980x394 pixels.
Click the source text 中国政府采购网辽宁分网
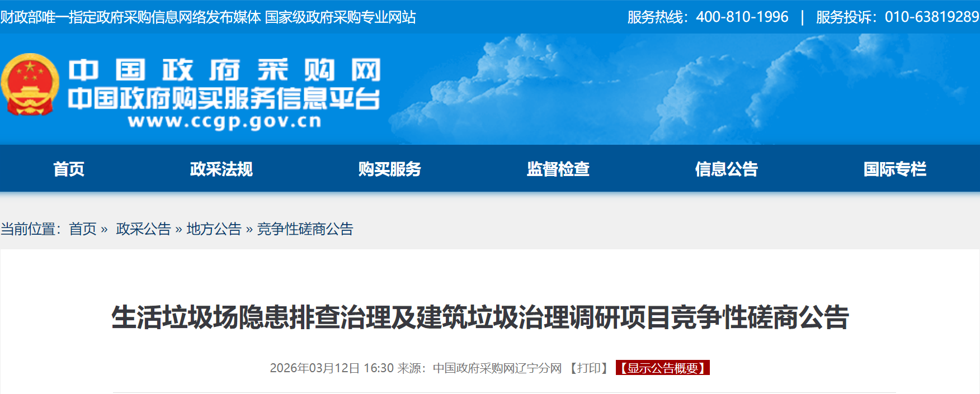(497, 368)
